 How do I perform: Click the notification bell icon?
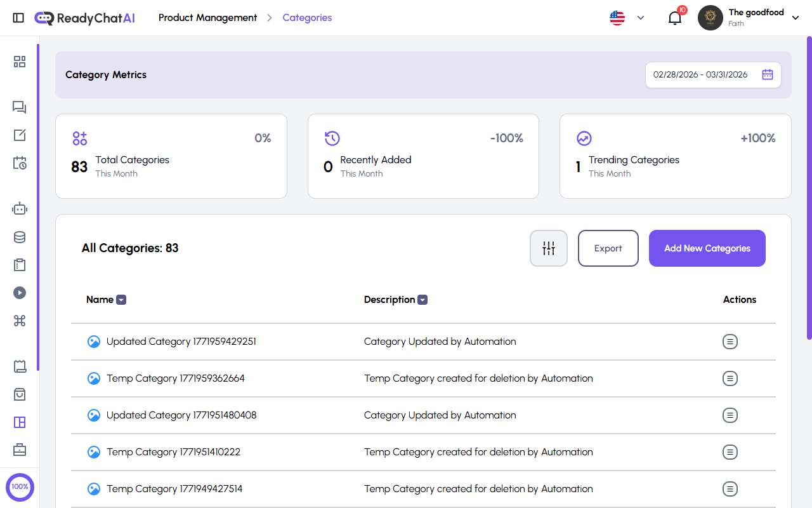675,18
